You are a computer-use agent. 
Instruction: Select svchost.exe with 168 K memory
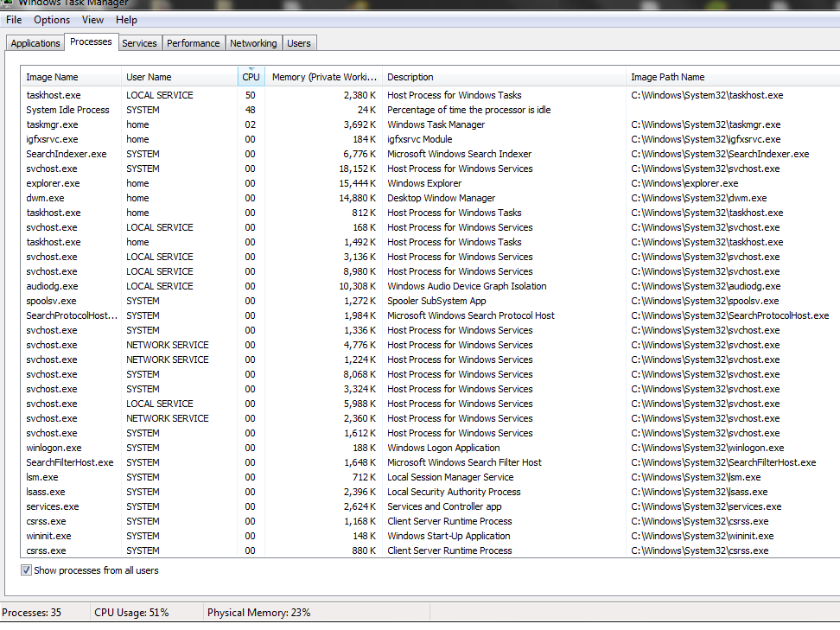click(x=430, y=227)
